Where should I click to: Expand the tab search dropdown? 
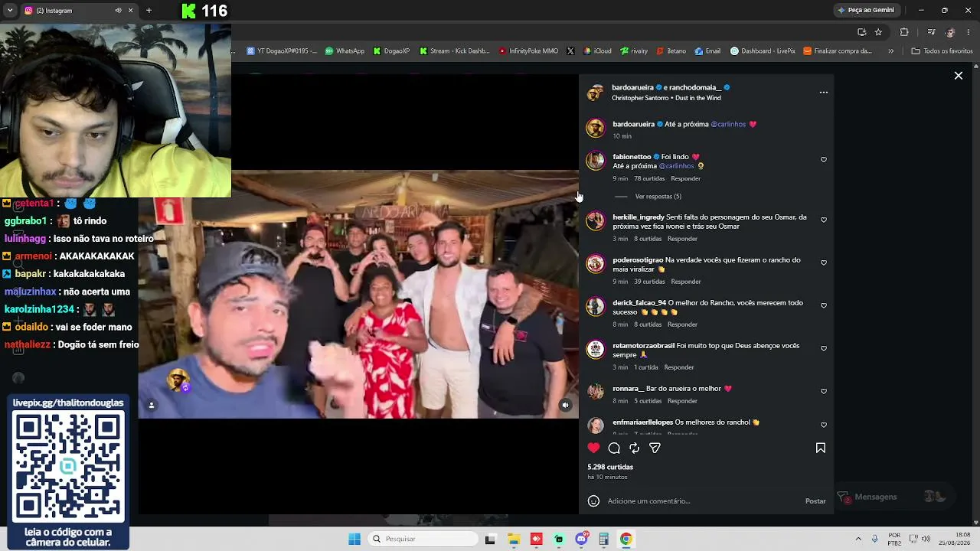pyautogui.click(x=10, y=11)
